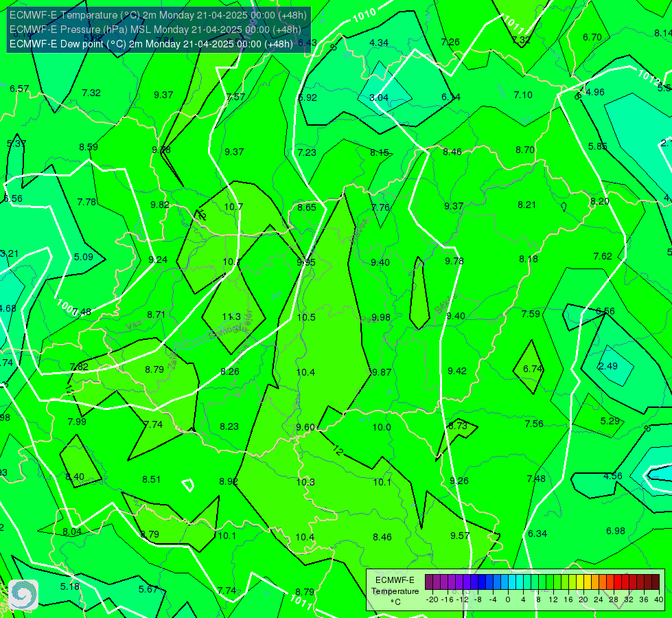Click the dew point value 8.65
Image resolution: width=672 pixels, height=618 pixels.
[x=307, y=207]
